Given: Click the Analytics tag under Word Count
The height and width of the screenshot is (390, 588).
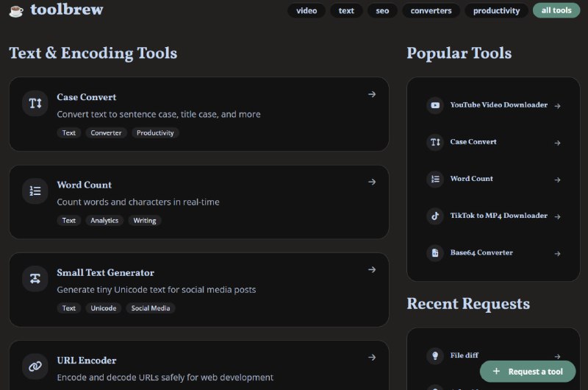Looking at the screenshot, I should pyautogui.click(x=104, y=221).
